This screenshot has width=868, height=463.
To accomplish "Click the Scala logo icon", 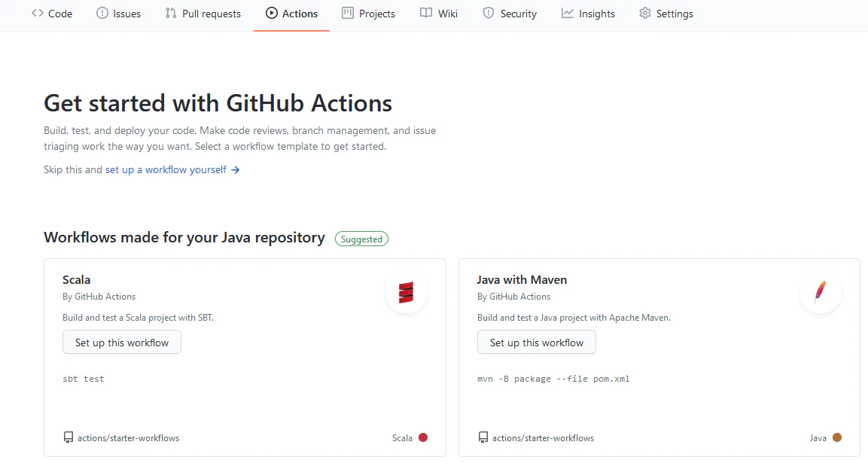I will (407, 292).
